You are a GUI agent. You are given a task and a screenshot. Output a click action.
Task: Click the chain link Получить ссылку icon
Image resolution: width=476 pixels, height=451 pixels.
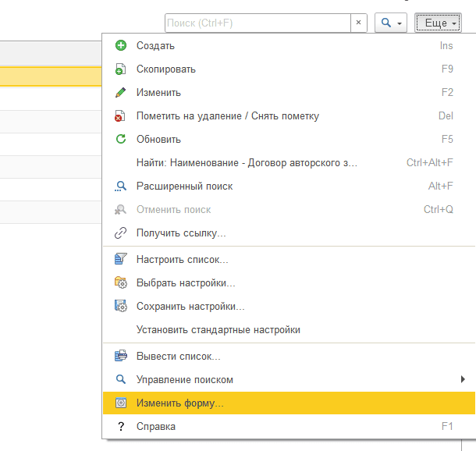(120, 233)
